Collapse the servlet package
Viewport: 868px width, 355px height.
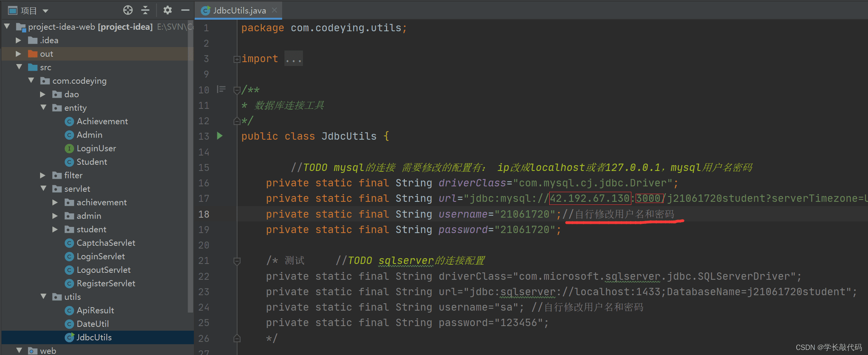[43, 189]
